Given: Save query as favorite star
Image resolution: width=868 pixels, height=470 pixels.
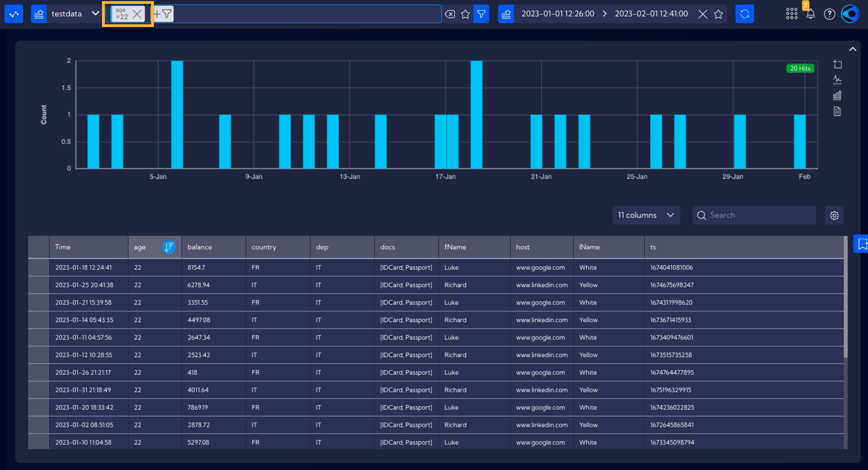Looking at the screenshot, I should pos(465,14).
